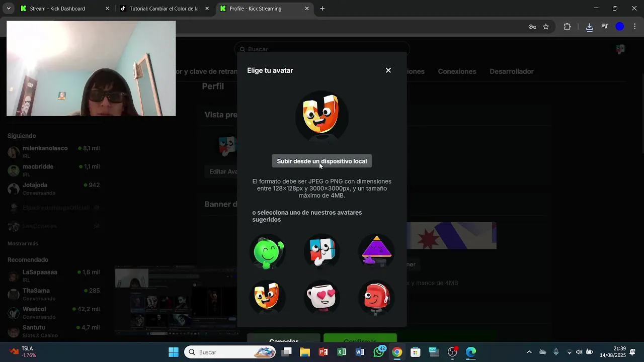Open the Kick user avatar menu
This screenshot has height=362, width=644.
click(x=620, y=49)
